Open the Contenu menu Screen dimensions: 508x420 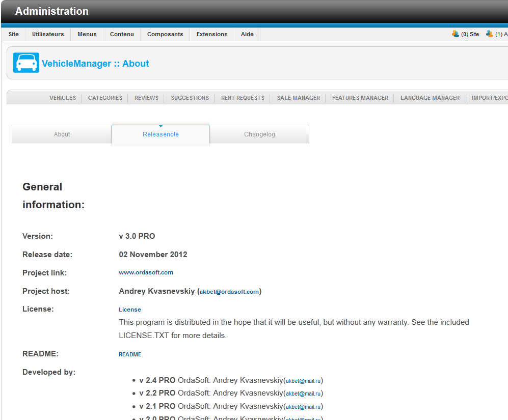[x=122, y=34]
